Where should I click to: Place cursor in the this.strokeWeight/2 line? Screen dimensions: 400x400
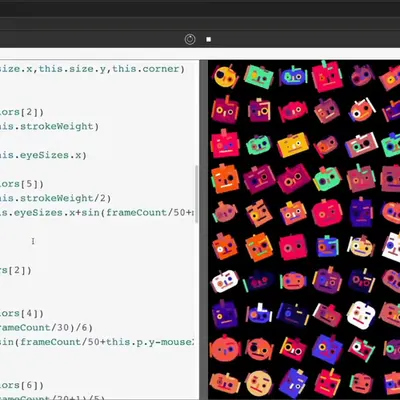pos(55,198)
